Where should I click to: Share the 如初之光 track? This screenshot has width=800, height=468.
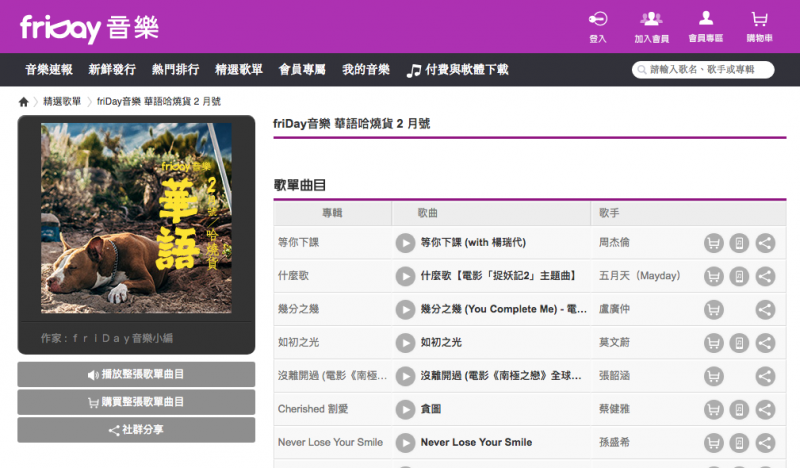point(765,343)
